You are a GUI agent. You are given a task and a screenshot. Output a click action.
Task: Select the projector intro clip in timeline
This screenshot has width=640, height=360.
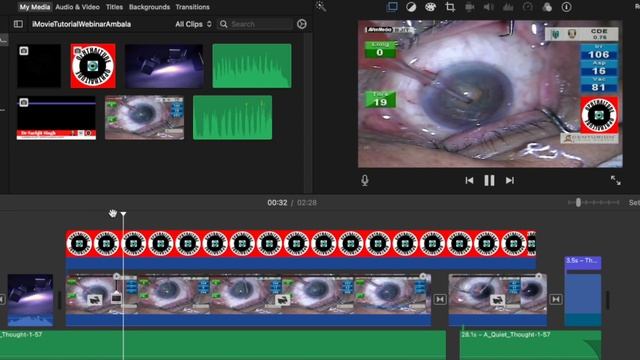click(31, 300)
